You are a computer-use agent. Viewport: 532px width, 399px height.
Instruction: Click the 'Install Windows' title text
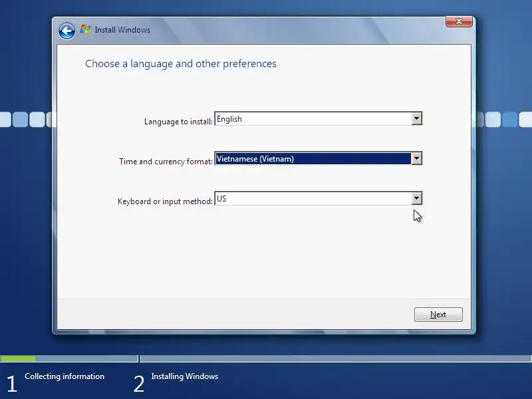(122, 30)
